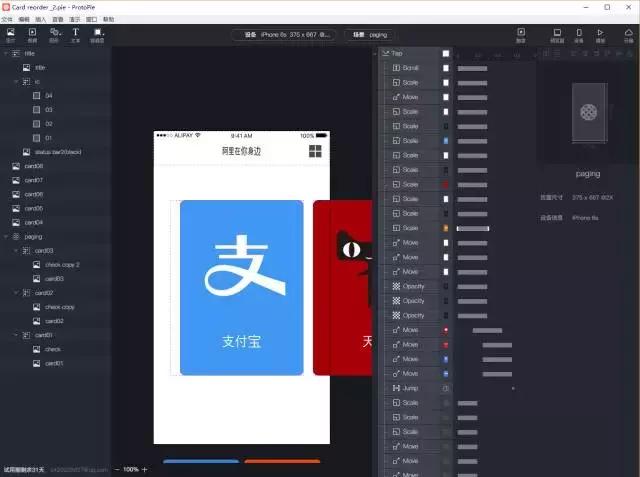Collapse the paging layer group
The width and height of the screenshot is (640, 477).
(5, 237)
